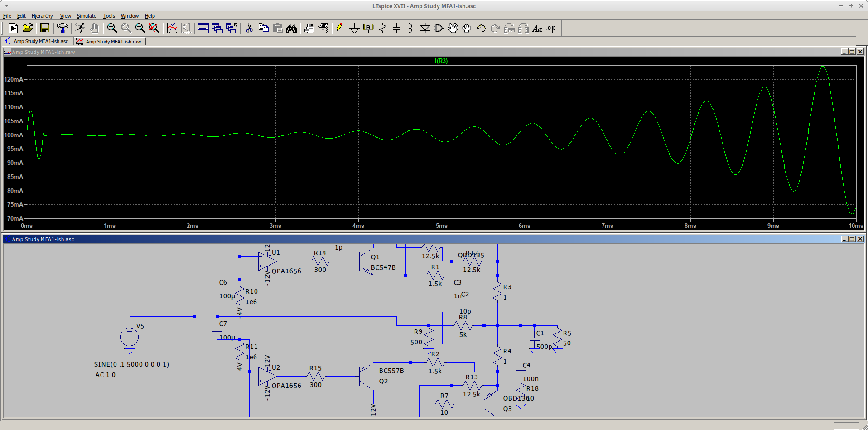Open the Control Panel hammer icon

coord(63,29)
